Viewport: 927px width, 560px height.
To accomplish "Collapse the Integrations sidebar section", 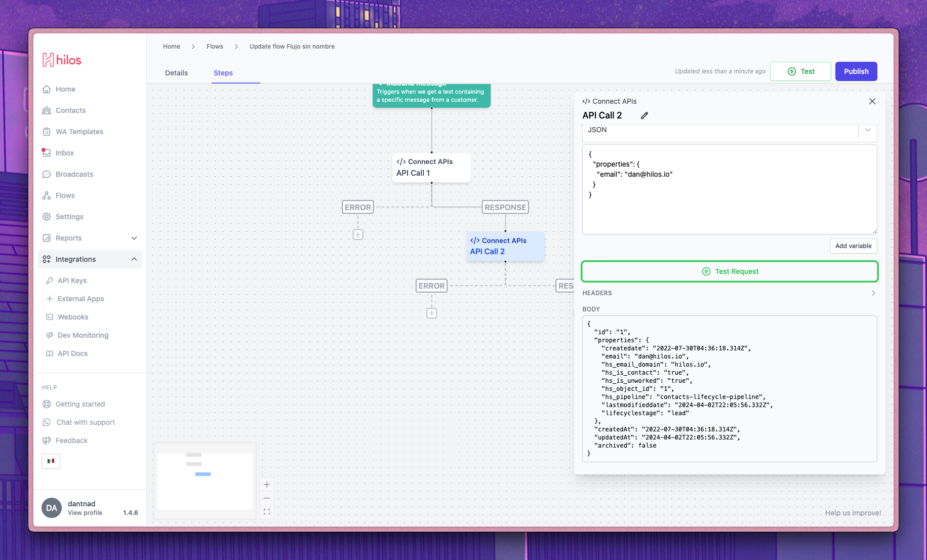I will [134, 259].
